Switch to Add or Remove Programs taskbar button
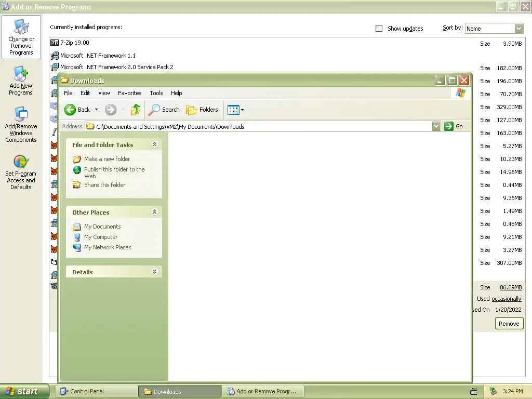This screenshot has height=399, width=532. tap(263, 391)
